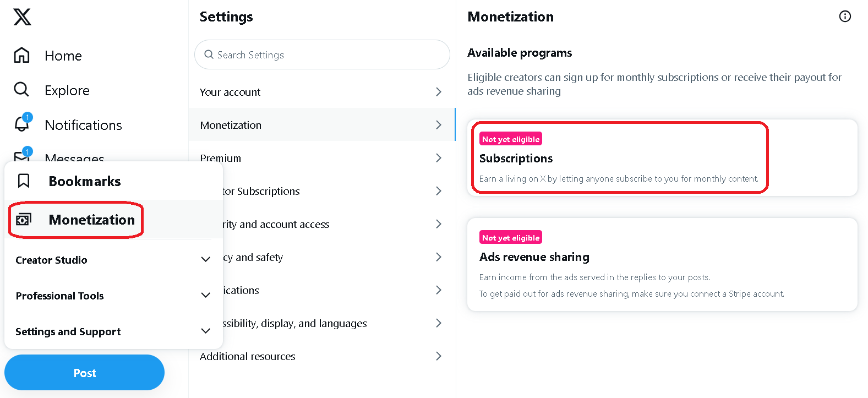Select the Monetization icon in the sidebar menu
The image size is (868, 398).
(x=23, y=219)
